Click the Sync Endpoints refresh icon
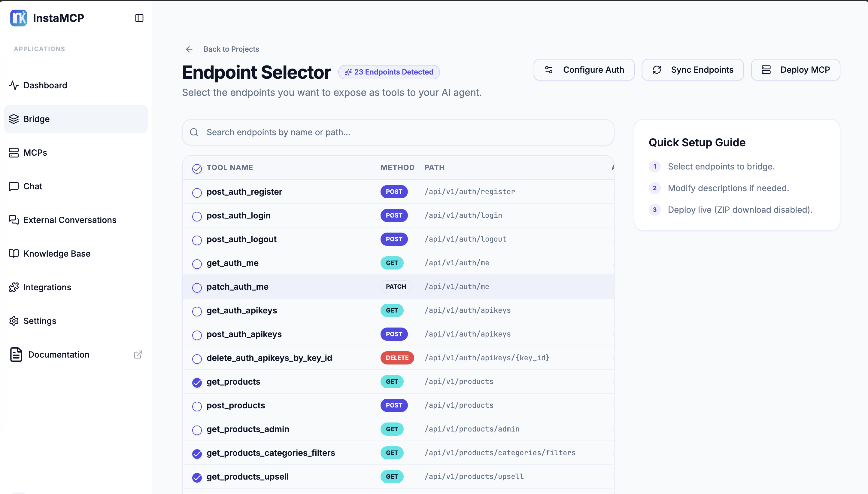 [x=657, y=70]
